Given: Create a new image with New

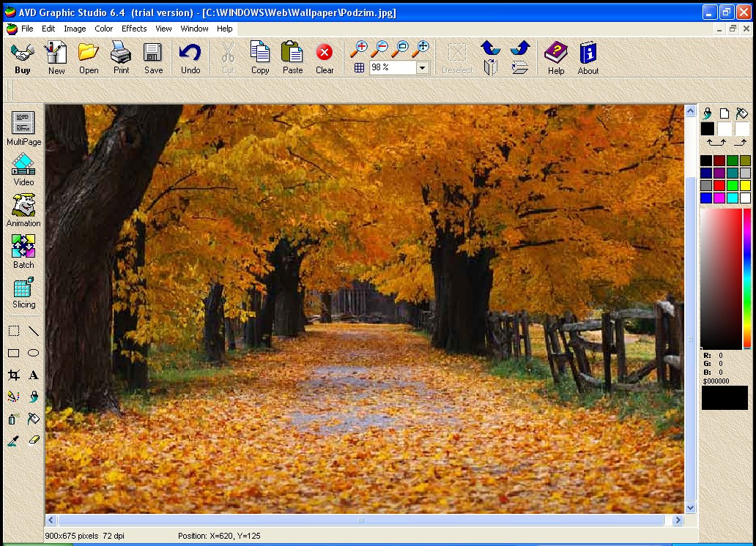Looking at the screenshot, I should coord(56,58).
